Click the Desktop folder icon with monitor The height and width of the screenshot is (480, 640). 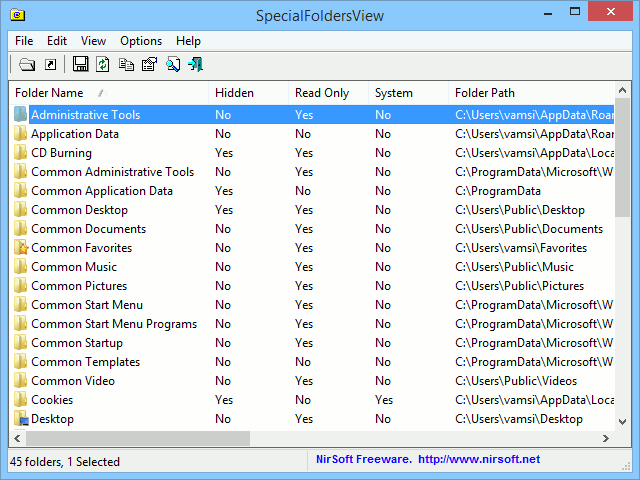(x=20, y=419)
